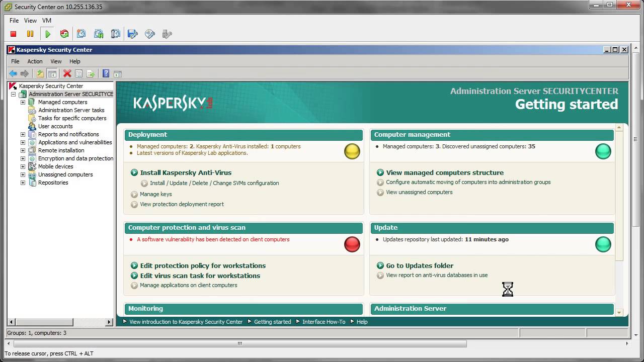Open View protection deployment report
This screenshot has width=644, height=362.
(x=182, y=204)
